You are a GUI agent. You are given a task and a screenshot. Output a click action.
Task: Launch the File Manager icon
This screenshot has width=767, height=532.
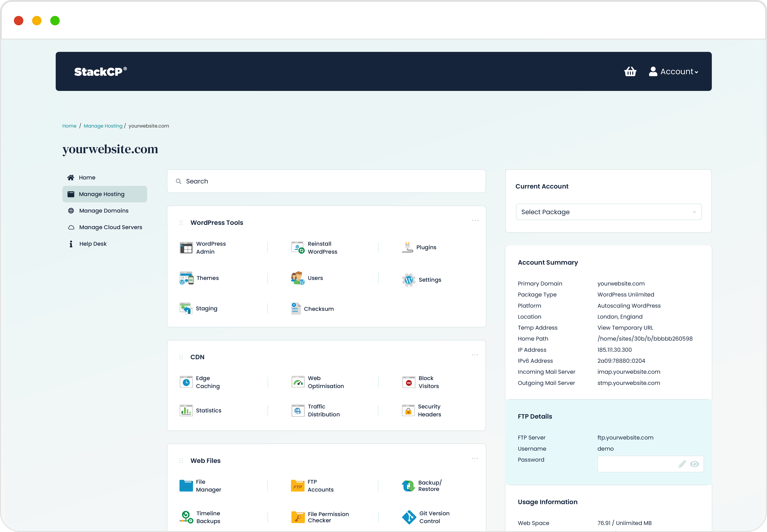186,486
